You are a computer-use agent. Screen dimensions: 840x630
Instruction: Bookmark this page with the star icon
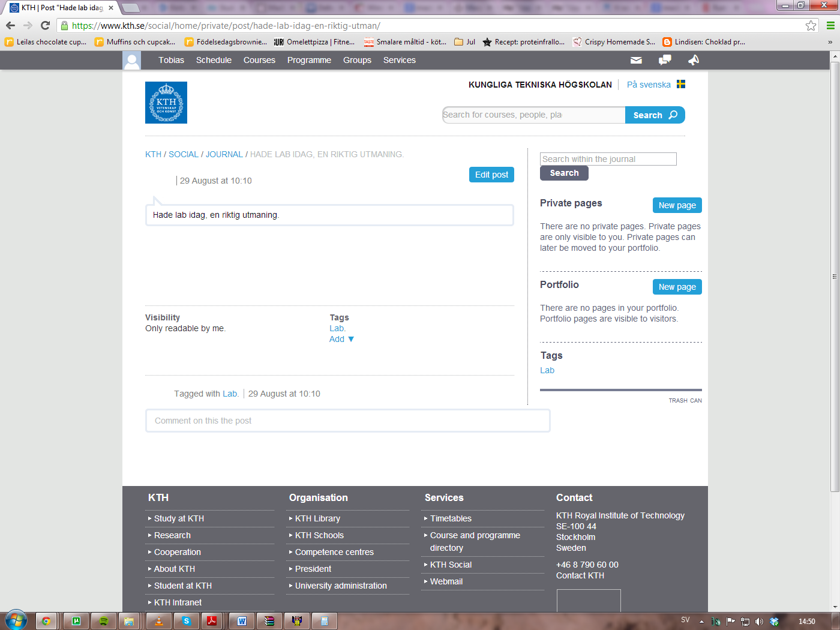(811, 25)
